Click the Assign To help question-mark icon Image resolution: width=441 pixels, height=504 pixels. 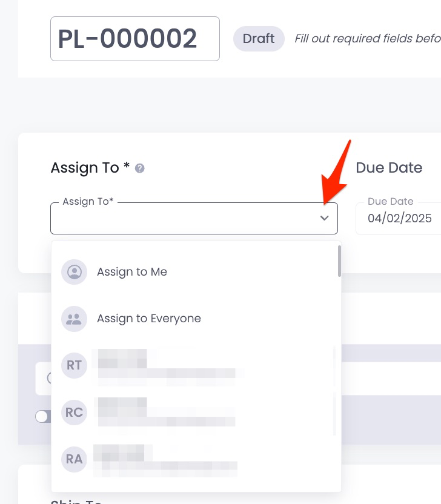pyautogui.click(x=140, y=168)
